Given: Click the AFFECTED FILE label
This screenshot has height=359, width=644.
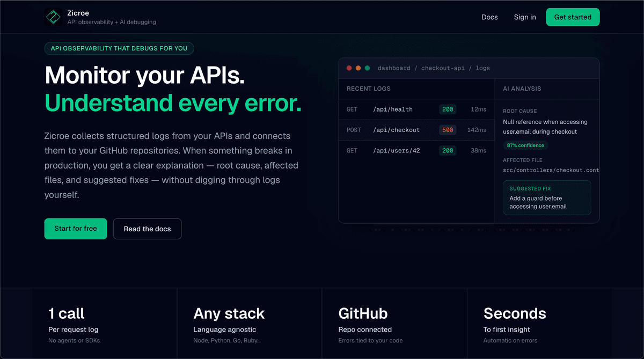Looking at the screenshot, I should pos(523,160).
